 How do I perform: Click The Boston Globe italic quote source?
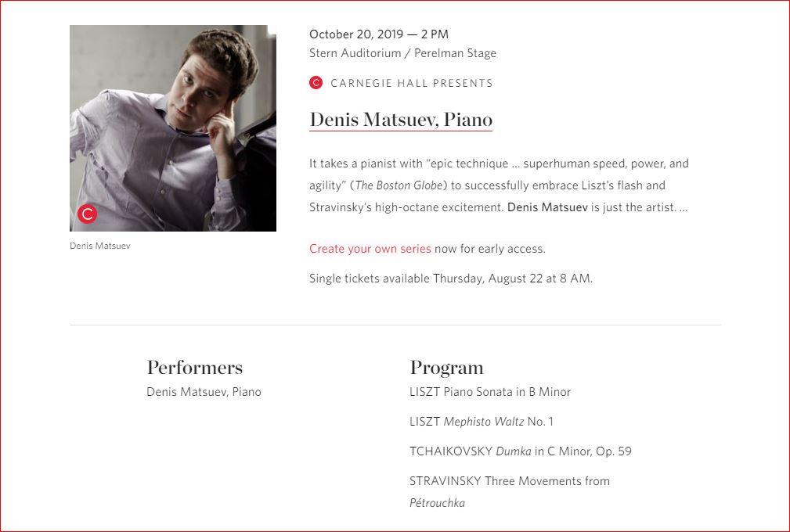pos(399,185)
